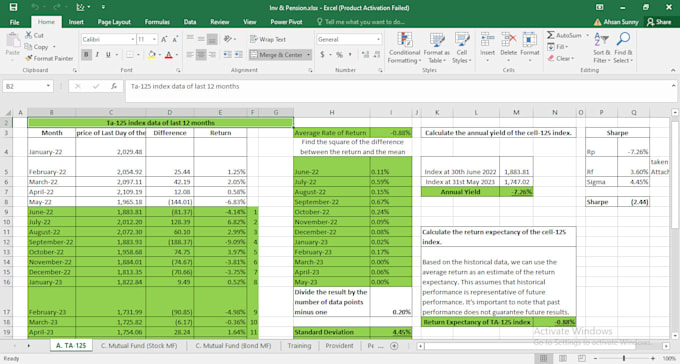
Task: Toggle Center horizontal alignment
Action: point(201,55)
